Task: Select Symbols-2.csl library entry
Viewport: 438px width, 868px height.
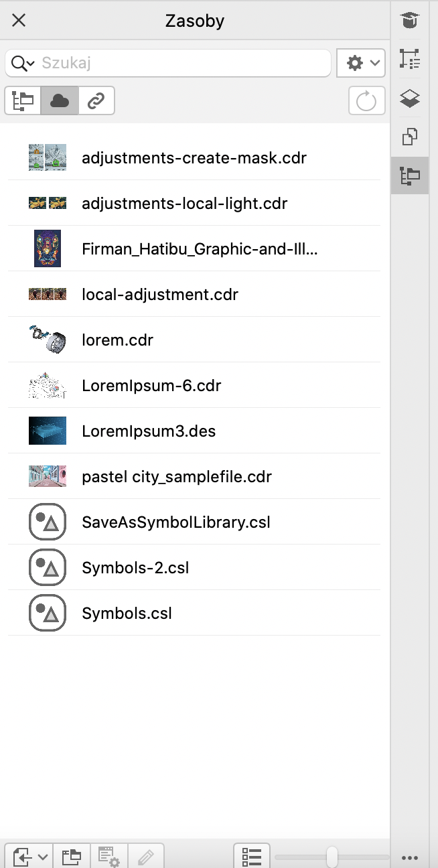Action: [x=135, y=568]
